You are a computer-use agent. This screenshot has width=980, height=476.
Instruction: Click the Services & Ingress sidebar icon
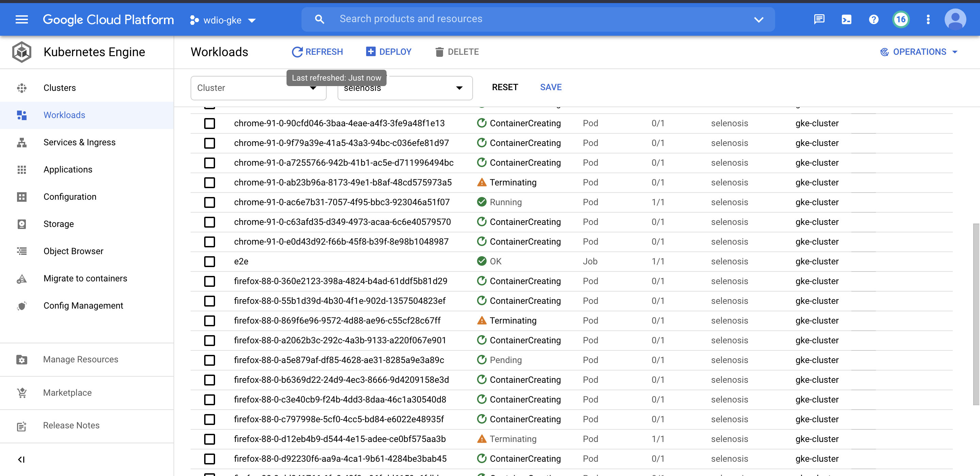(22, 142)
